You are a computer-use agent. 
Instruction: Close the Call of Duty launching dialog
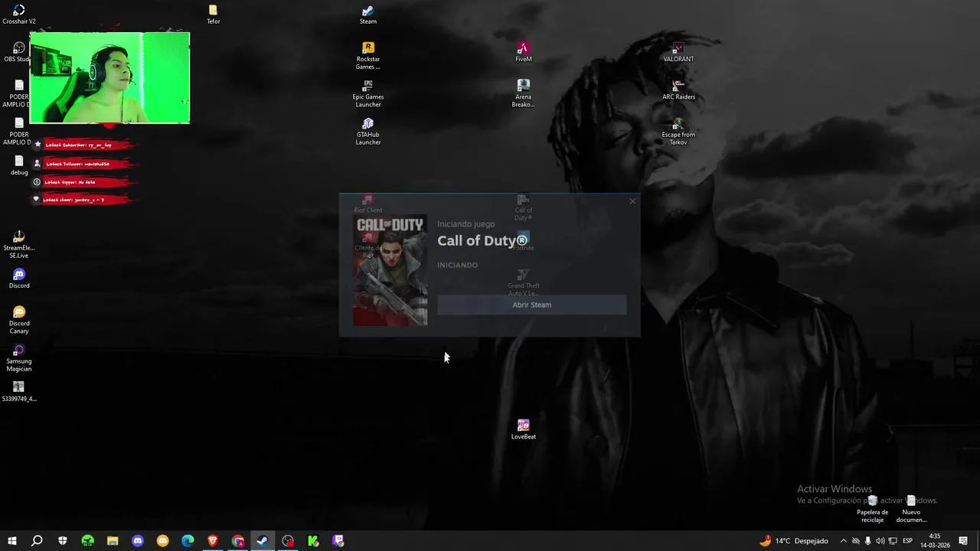tap(632, 201)
